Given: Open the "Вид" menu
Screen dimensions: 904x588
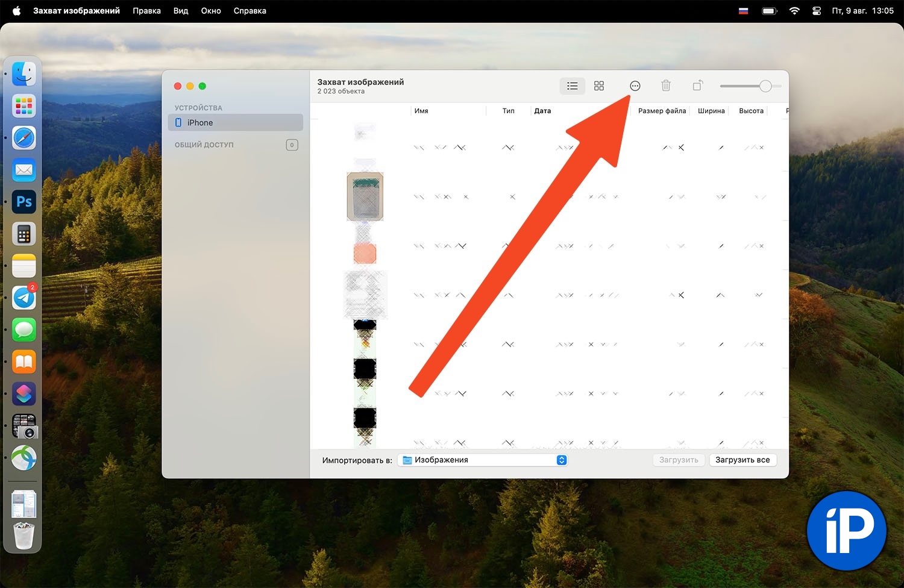Looking at the screenshot, I should pos(181,11).
